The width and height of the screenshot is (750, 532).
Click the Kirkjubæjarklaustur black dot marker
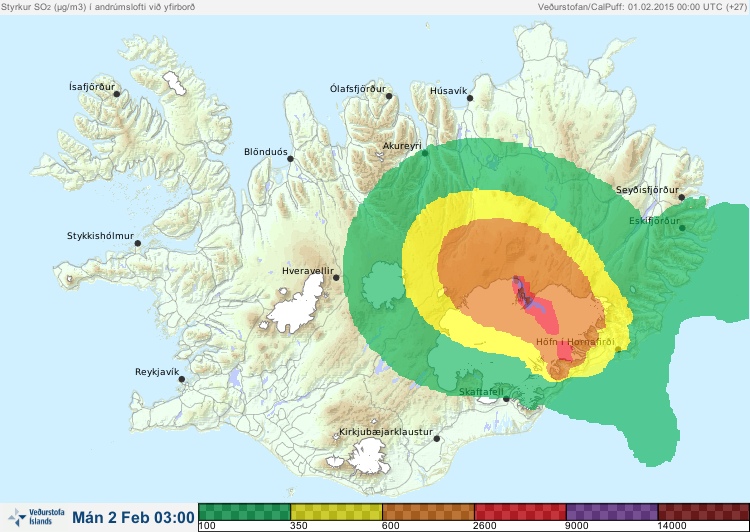pyautogui.click(x=437, y=439)
